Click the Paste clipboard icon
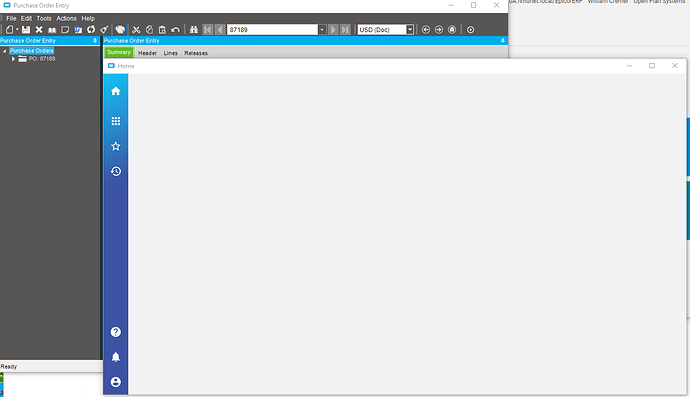 point(162,29)
